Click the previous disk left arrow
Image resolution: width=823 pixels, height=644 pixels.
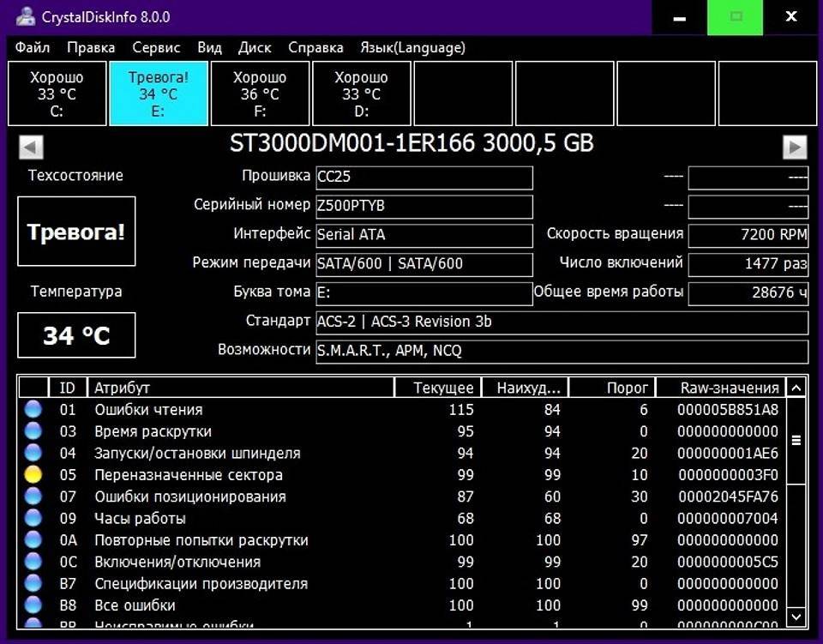(x=31, y=147)
